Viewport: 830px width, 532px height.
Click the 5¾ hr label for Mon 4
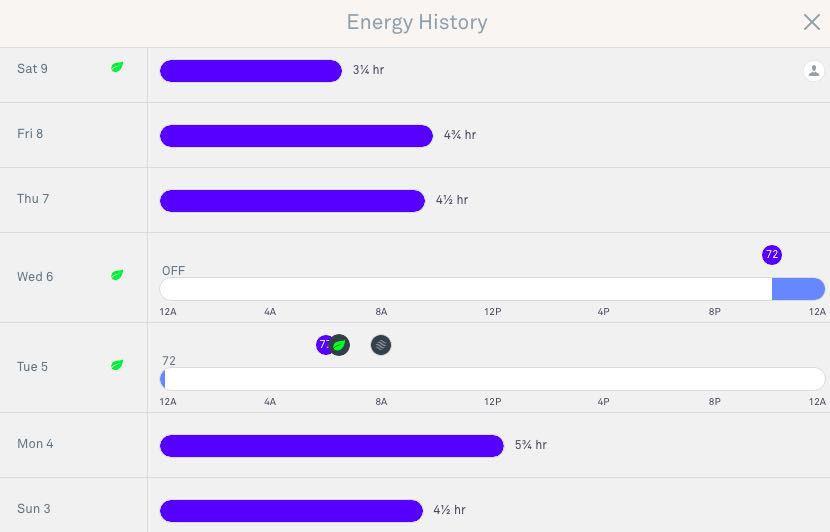click(x=531, y=445)
